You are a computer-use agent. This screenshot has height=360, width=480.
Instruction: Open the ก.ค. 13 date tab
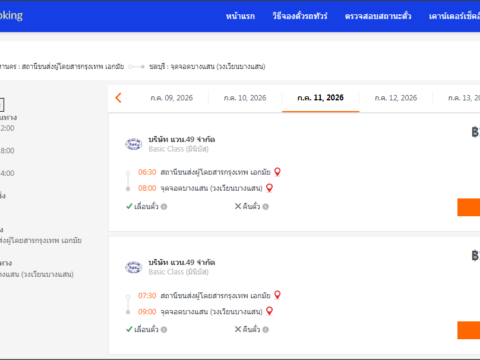[464, 98]
